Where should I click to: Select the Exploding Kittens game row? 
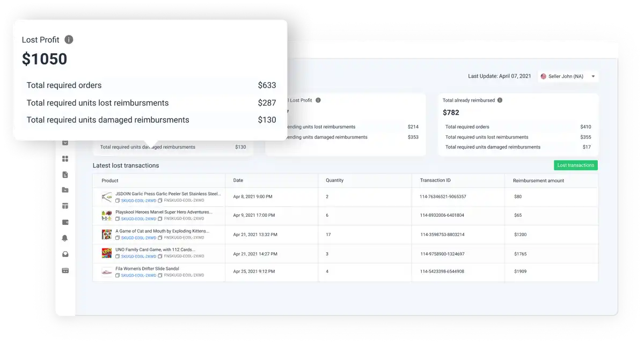point(345,234)
